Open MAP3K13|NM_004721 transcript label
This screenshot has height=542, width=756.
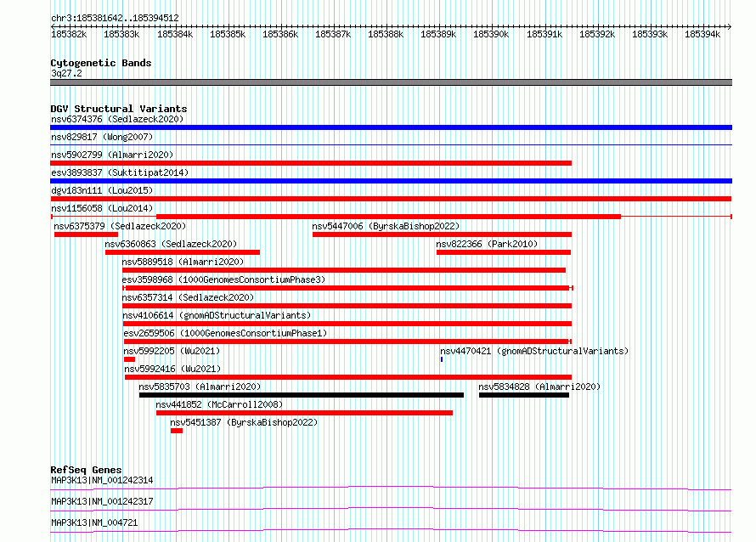pos(94,522)
